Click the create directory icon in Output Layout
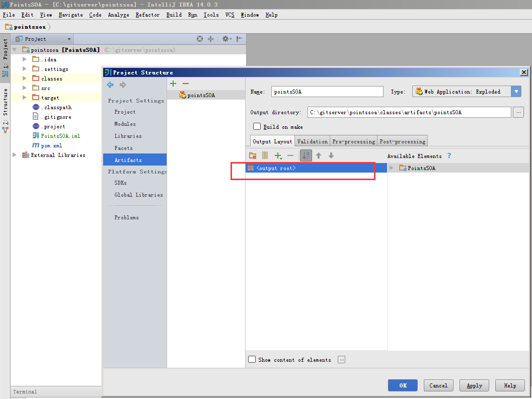 pos(253,156)
